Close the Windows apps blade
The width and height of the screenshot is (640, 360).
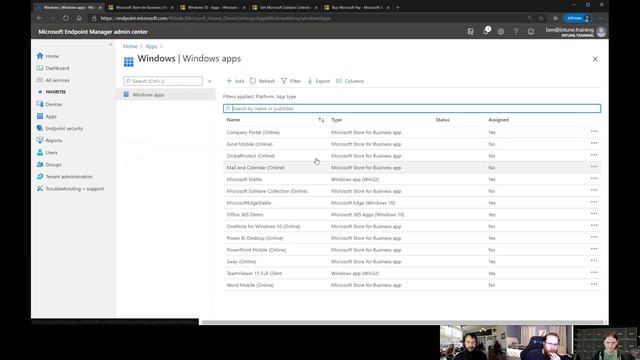(595, 59)
